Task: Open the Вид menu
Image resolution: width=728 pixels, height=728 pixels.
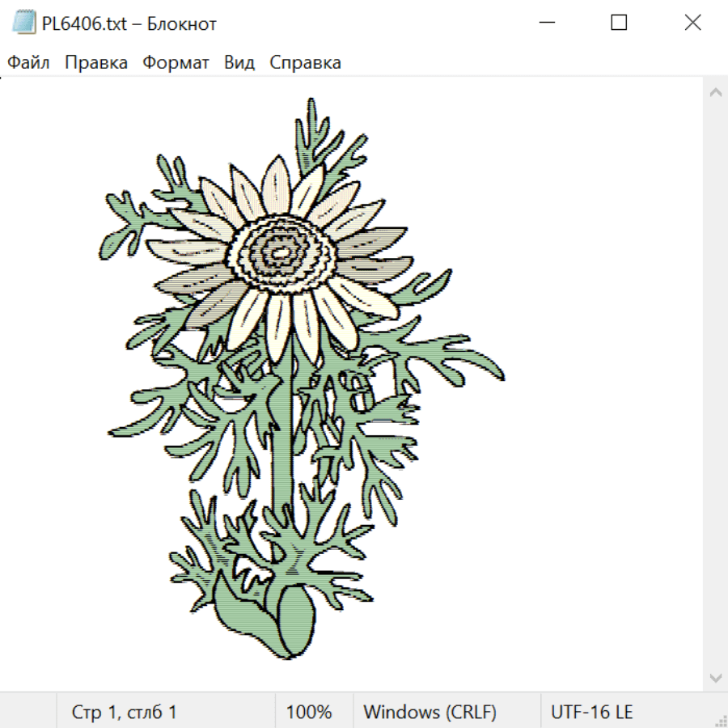Action: [x=239, y=63]
